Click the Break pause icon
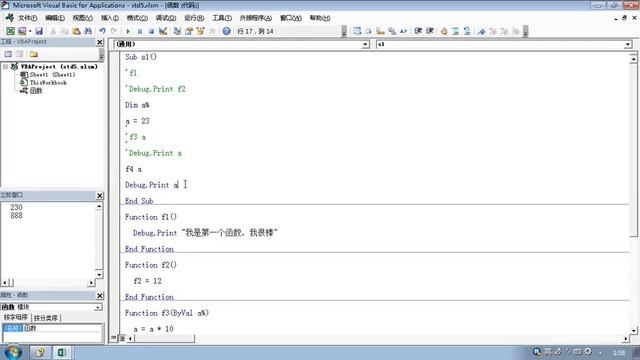This screenshot has width=640, height=360. 140,31
